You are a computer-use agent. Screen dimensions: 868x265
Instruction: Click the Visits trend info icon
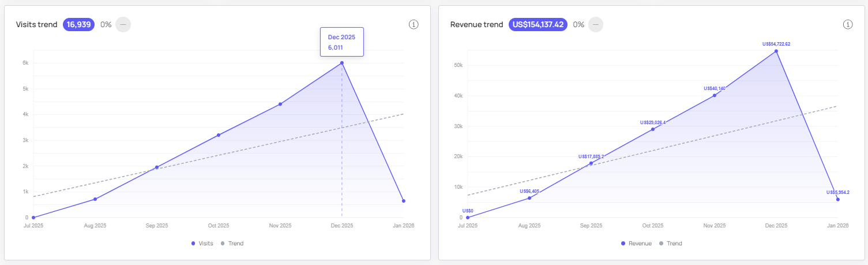[x=413, y=24]
